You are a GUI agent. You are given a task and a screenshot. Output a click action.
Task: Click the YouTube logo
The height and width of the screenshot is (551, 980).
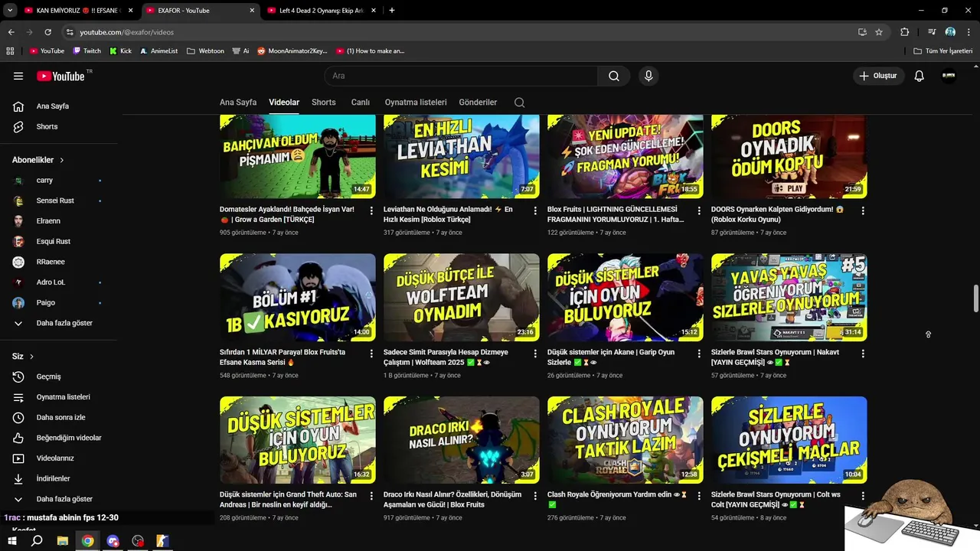tap(60, 76)
